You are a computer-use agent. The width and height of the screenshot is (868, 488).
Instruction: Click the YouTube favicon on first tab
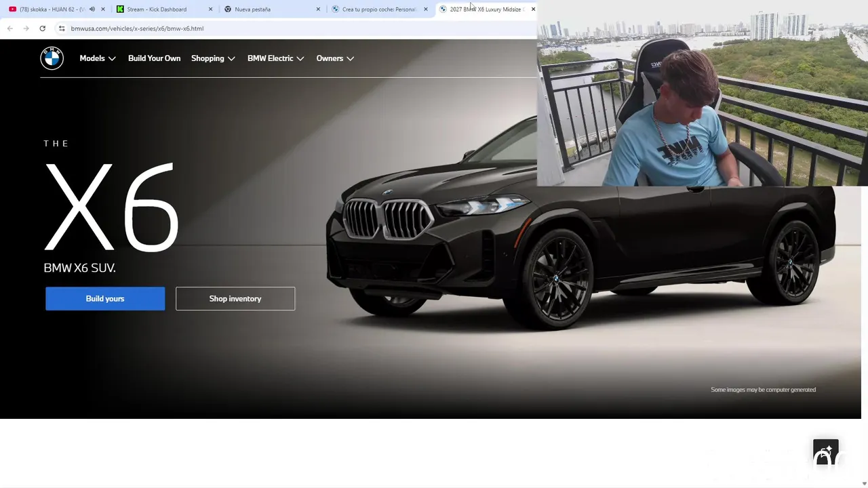pos(12,9)
